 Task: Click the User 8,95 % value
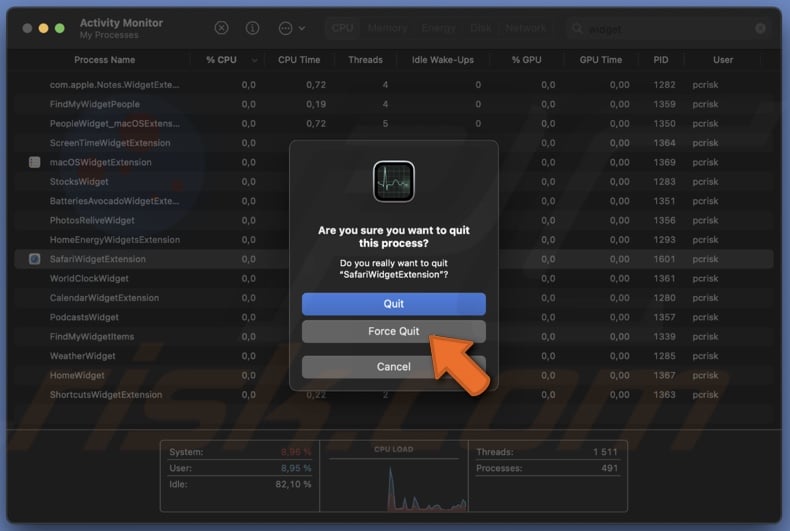(x=296, y=468)
